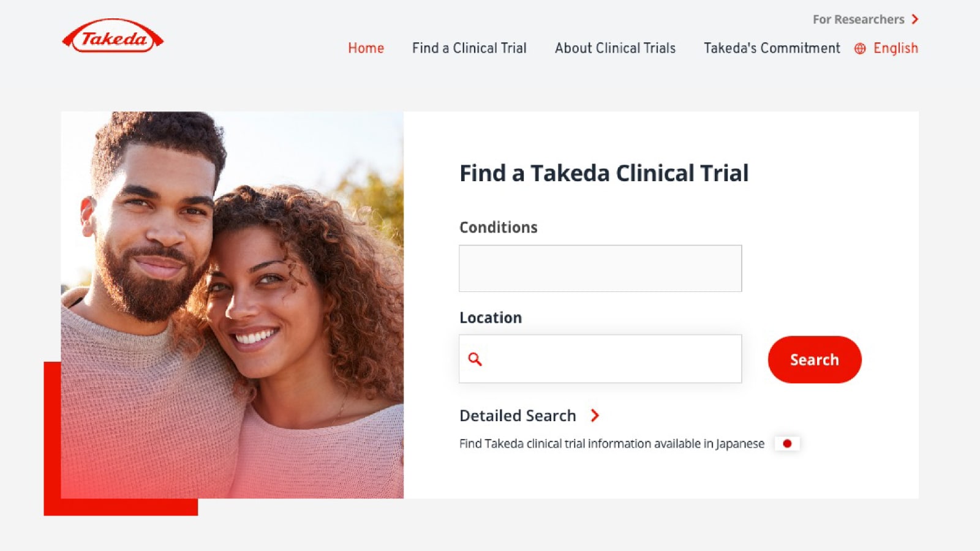This screenshot has width=980, height=551.
Task: Open Takeda's Commitment menu item
Action: pos(772,48)
